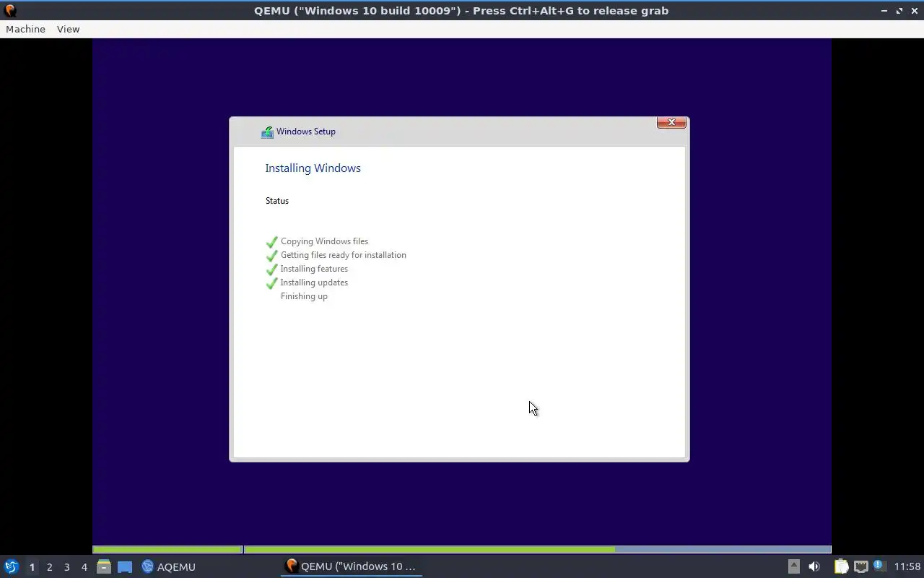Click the 'Installing features' text
924x578 pixels.
(x=314, y=269)
